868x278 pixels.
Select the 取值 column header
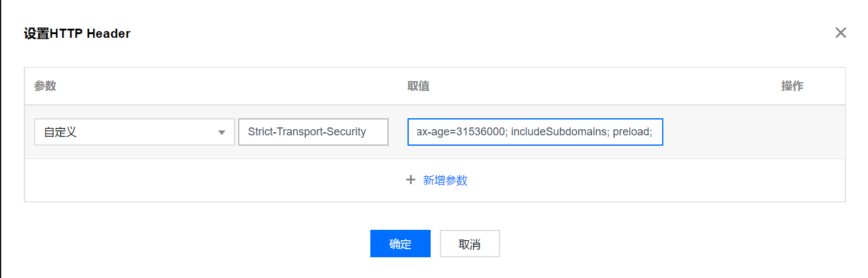click(418, 86)
